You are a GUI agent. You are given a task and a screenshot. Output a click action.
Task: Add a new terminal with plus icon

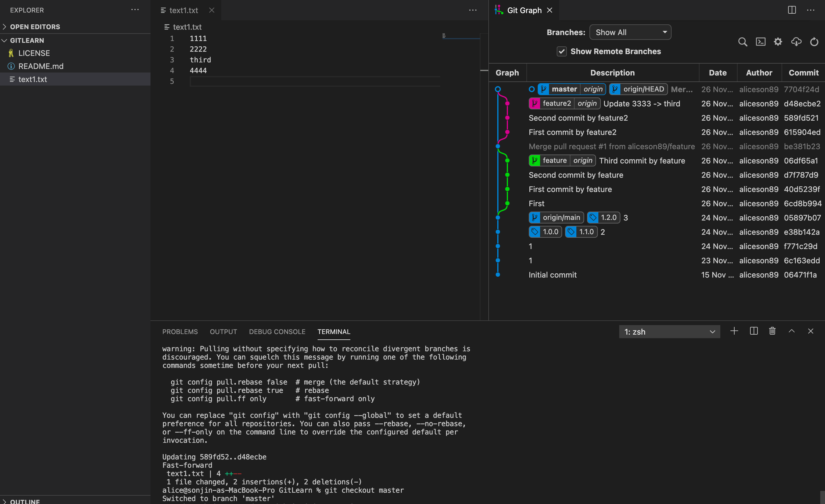point(734,331)
